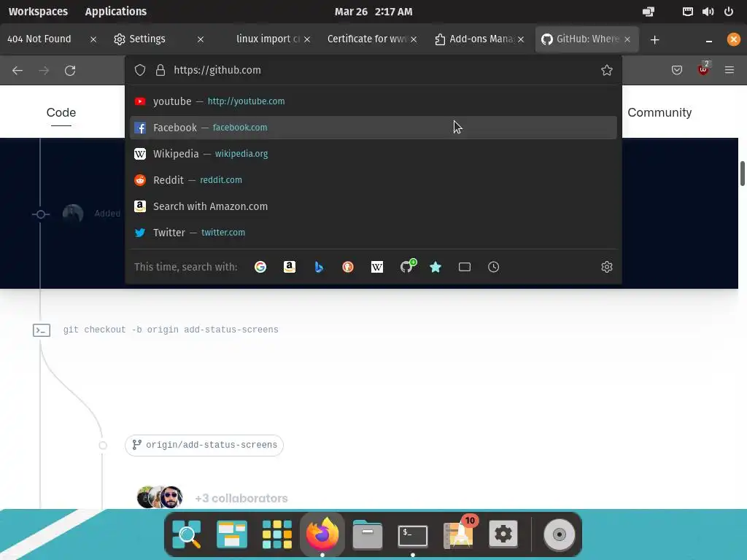This screenshot has width=747, height=560.
Task: Open the date and time Mar 26 panel
Action: (x=373, y=12)
